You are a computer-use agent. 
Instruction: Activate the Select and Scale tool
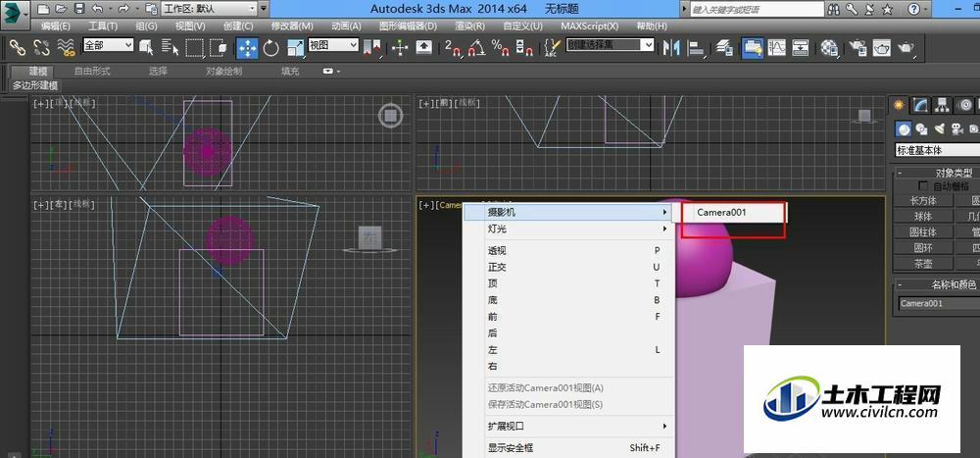295,47
